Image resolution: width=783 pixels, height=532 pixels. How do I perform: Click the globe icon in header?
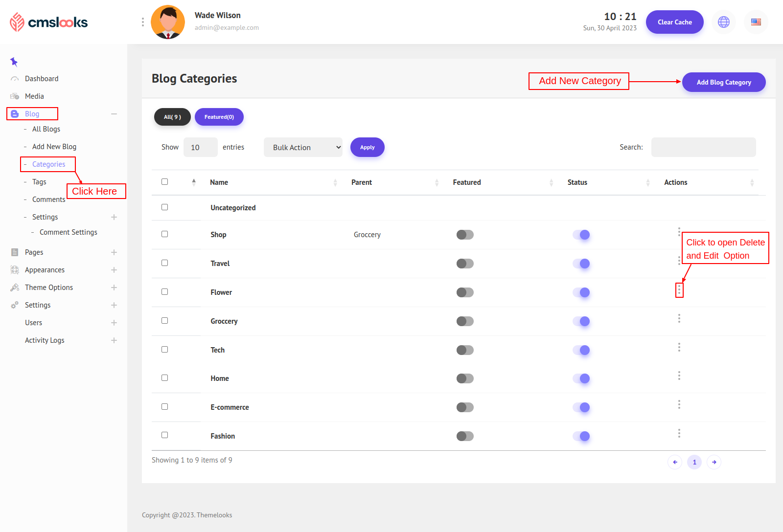pos(723,22)
